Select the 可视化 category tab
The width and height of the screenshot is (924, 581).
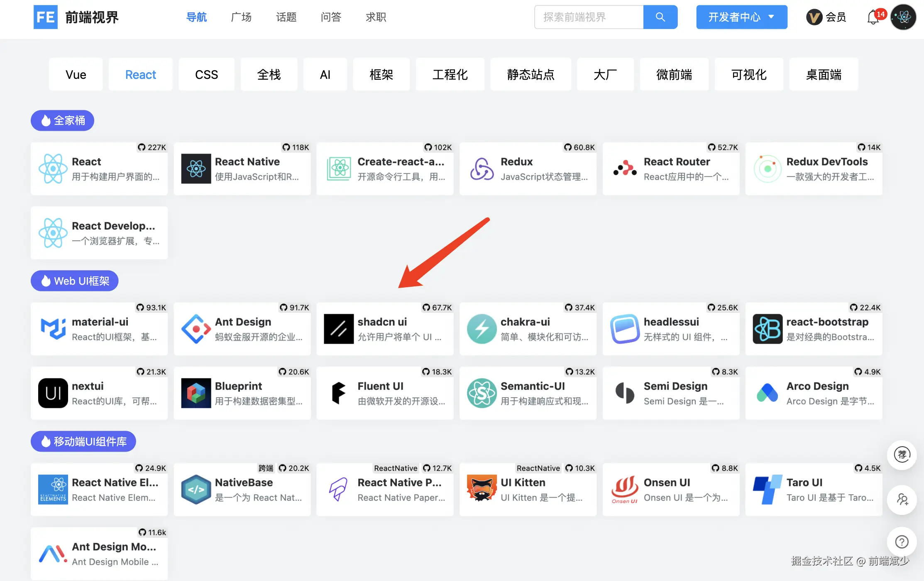tap(749, 75)
